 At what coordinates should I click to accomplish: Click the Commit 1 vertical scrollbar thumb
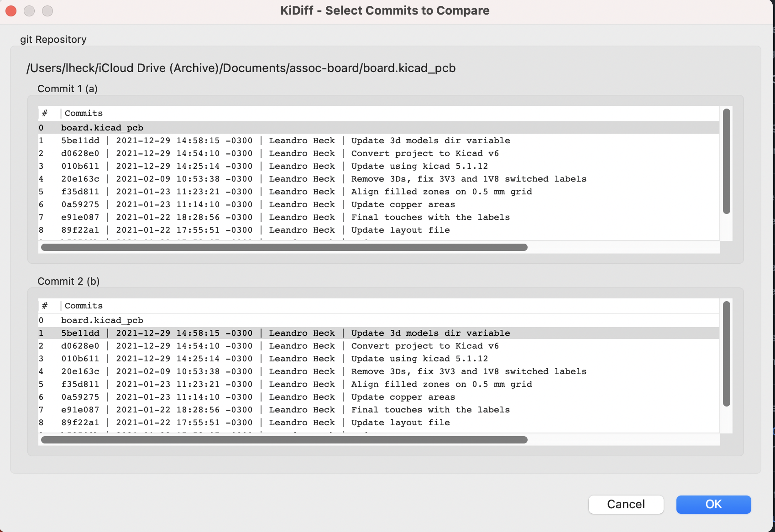[x=727, y=161]
